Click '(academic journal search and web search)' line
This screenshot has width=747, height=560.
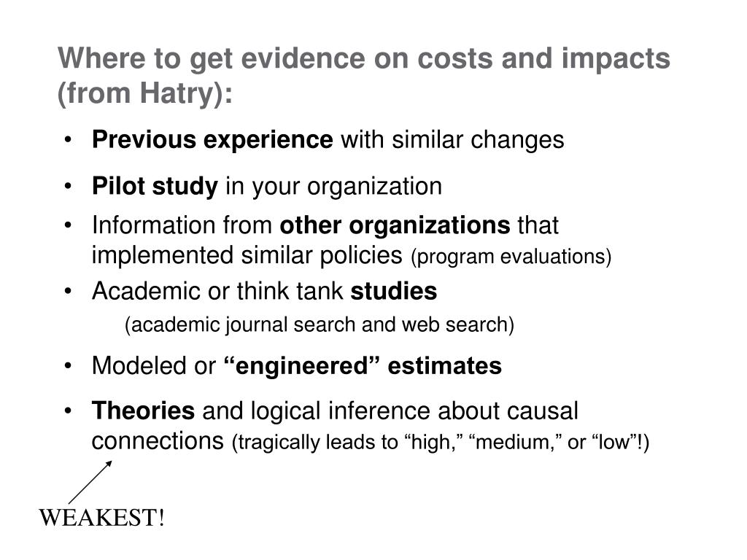pyautogui.click(x=320, y=325)
